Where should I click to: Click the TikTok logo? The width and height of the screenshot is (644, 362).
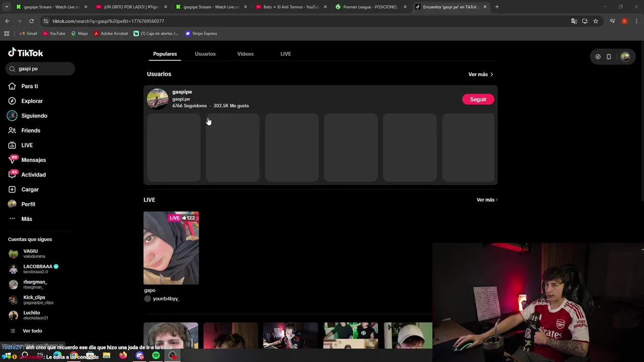pyautogui.click(x=26, y=53)
